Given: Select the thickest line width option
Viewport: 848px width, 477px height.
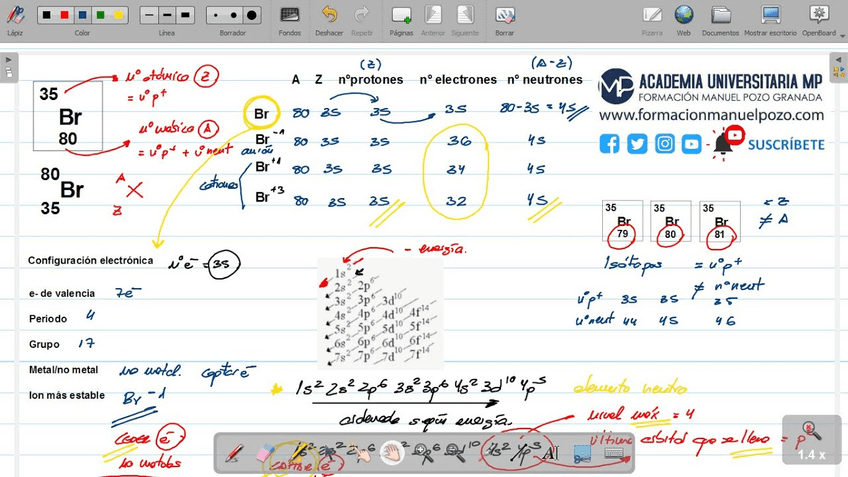Looking at the screenshot, I should [x=185, y=16].
